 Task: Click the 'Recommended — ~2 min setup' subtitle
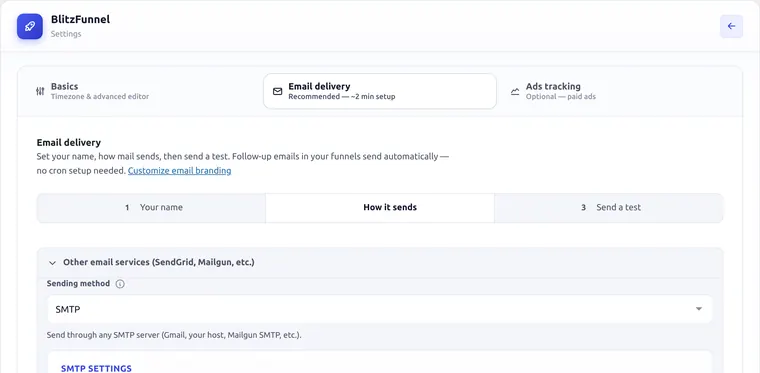tap(342, 96)
